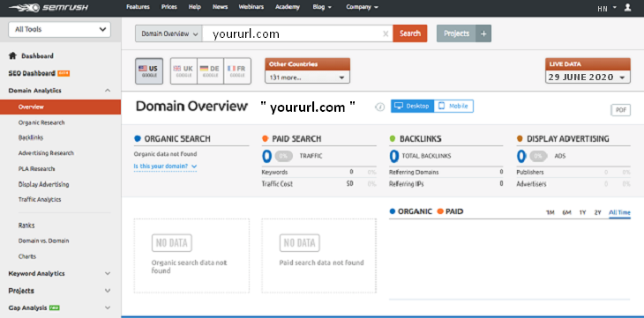Open the Overview sidebar item
Image resolution: width=644 pixels, height=318 pixels.
[x=60, y=107]
